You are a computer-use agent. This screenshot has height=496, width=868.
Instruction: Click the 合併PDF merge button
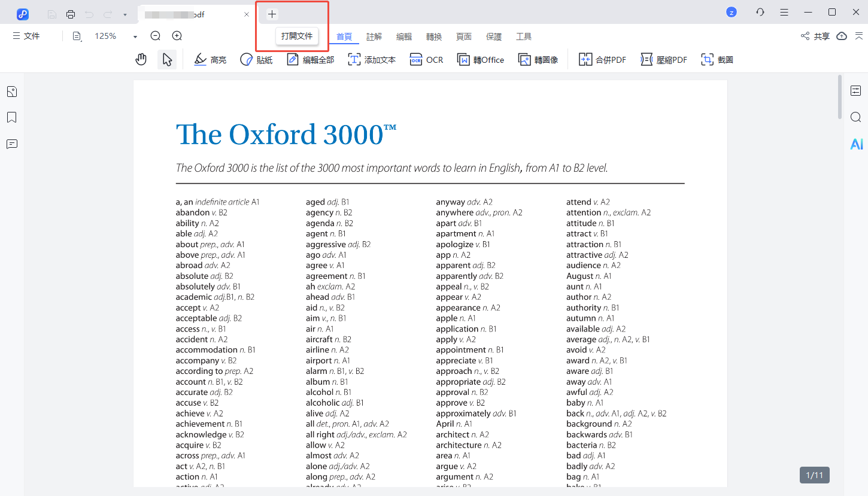602,60
